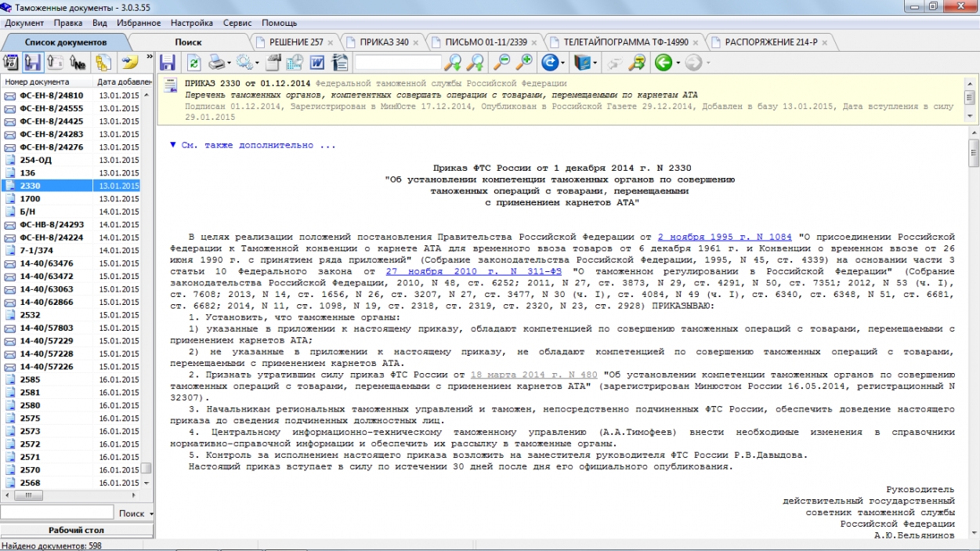980x551 pixels.
Task: Select document 1700 in the list
Action: [x=31, y=199]
